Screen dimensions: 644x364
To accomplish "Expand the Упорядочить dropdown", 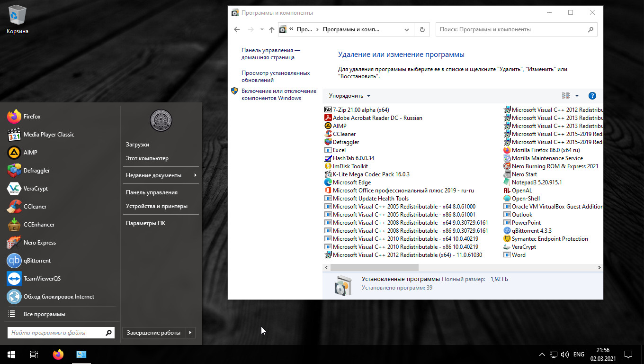I will click(x=349, y=96).
